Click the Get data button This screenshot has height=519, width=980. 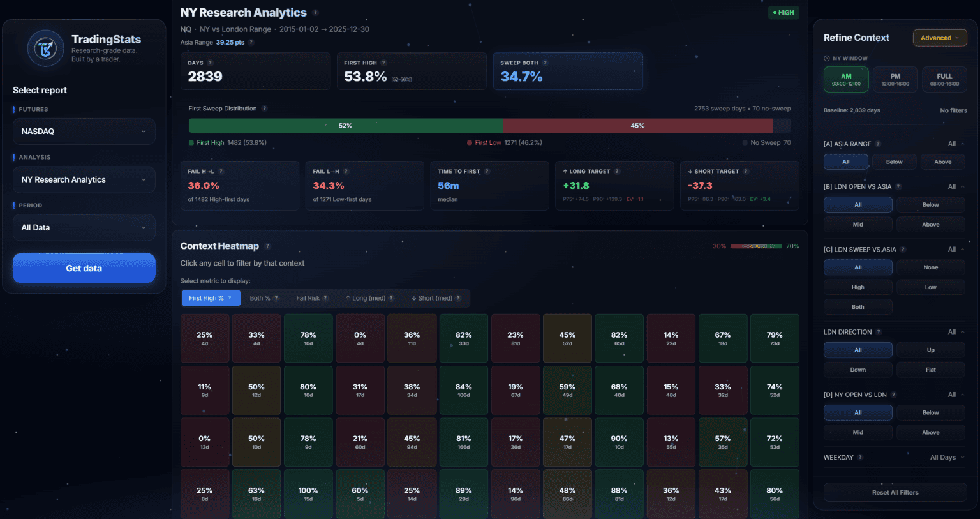[x=84, y=268]
